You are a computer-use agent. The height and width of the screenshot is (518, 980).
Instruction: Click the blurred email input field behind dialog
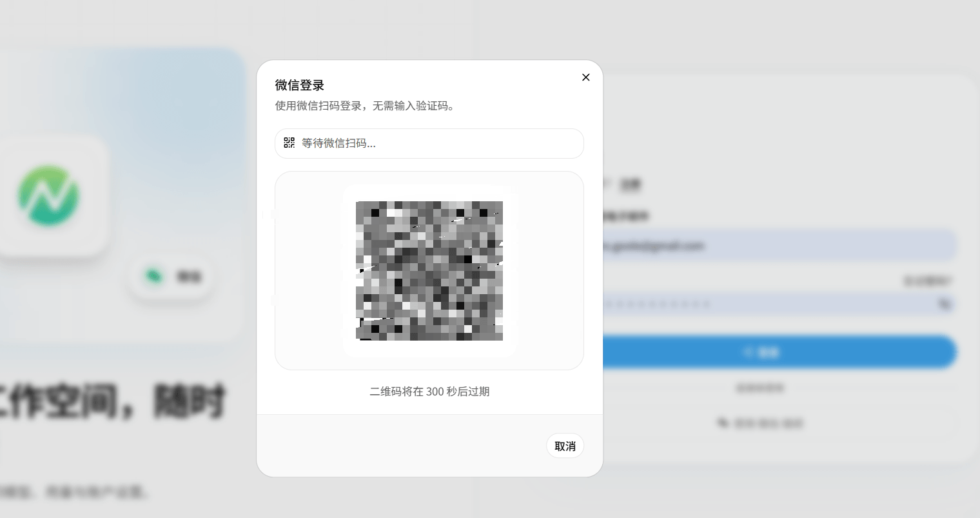(779, 246)
